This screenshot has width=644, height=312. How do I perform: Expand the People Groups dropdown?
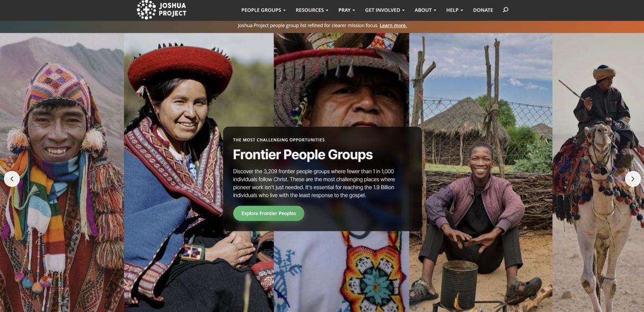[263, 10]
